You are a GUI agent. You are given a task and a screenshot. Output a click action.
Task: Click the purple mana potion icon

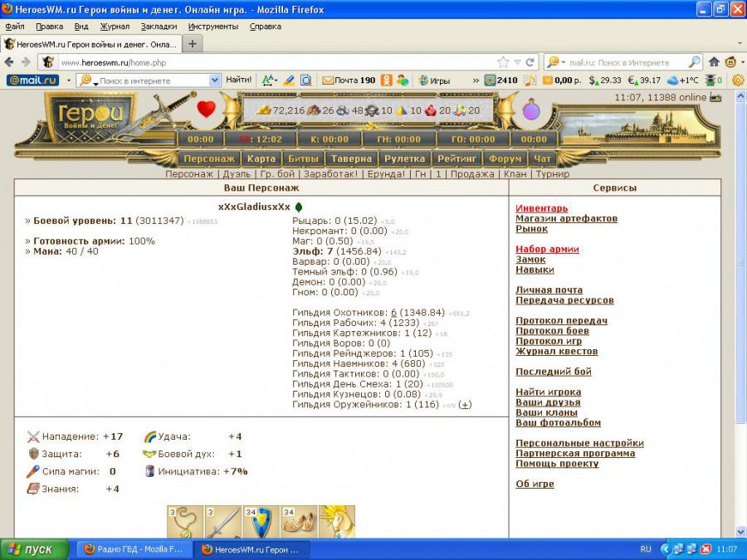(531, 110)
